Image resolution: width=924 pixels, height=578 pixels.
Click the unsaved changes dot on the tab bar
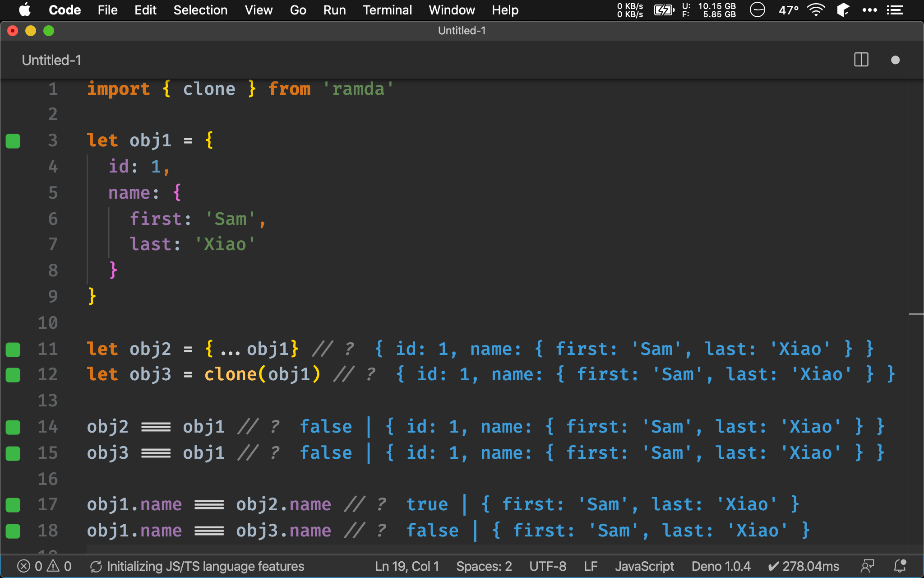[x=896, y=60]
